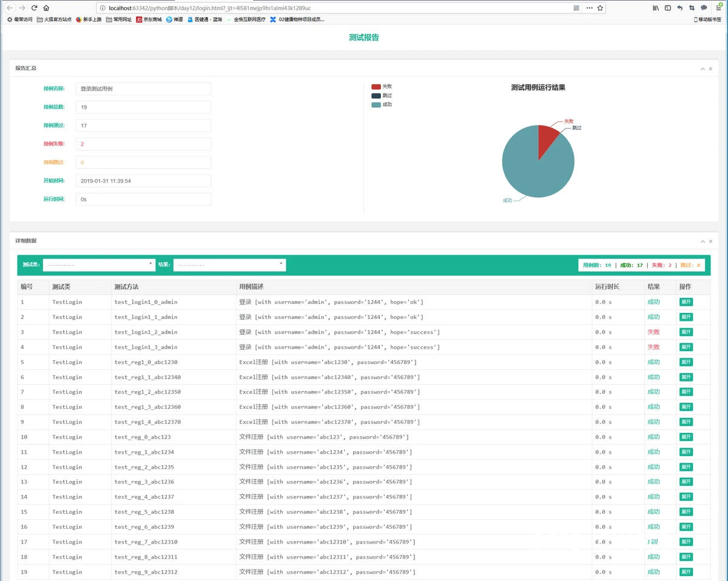Open 移动版书签 mobile bookmarks

[707, 19]
